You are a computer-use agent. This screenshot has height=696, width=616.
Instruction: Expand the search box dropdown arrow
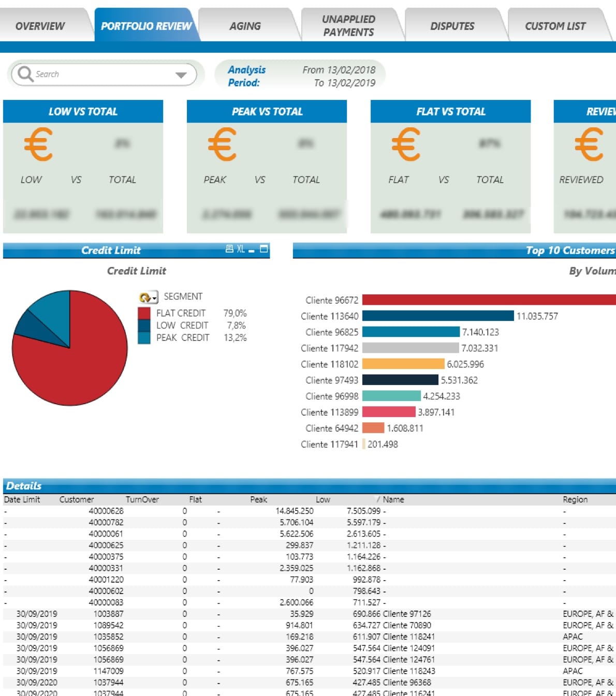pos(181,75)
